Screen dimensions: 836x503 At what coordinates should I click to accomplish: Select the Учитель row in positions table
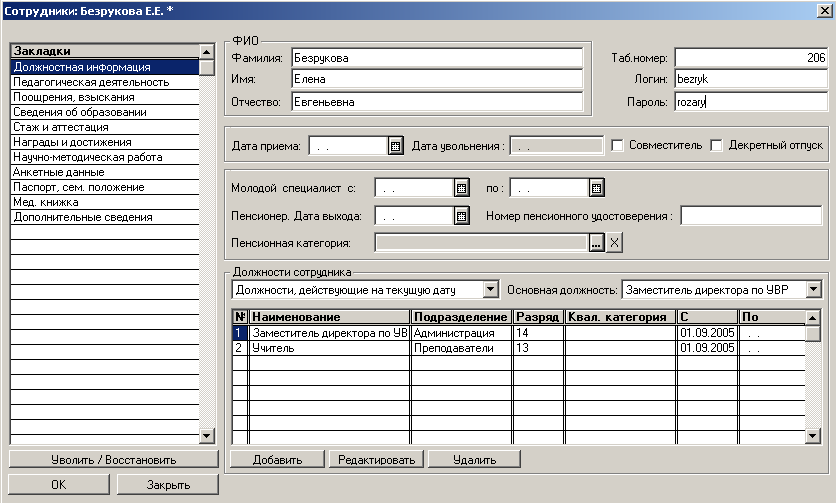[330, 348]
